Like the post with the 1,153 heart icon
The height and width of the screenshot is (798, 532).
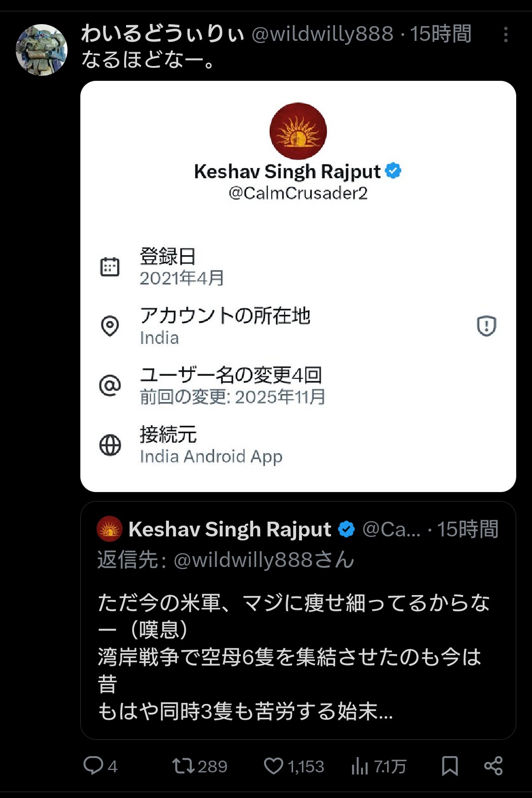tap(273, 766)
